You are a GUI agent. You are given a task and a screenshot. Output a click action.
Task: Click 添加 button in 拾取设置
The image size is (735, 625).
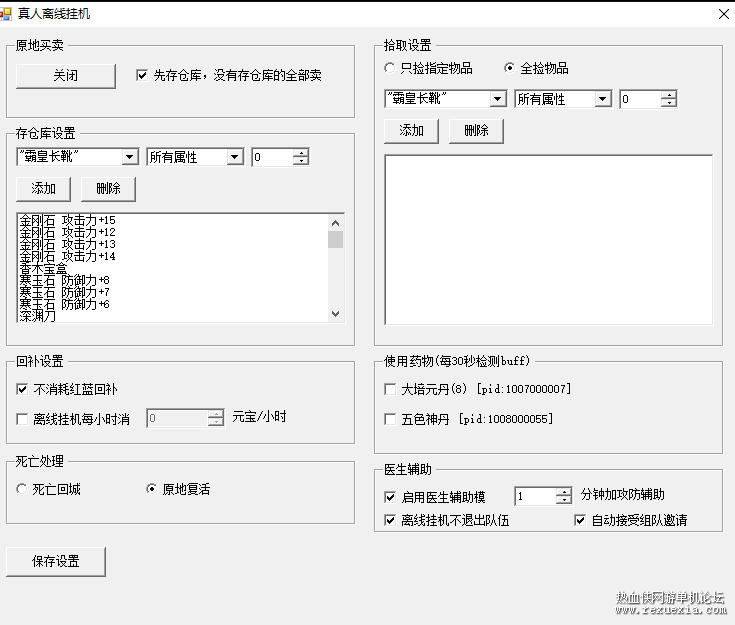click(x=412, y=131)
